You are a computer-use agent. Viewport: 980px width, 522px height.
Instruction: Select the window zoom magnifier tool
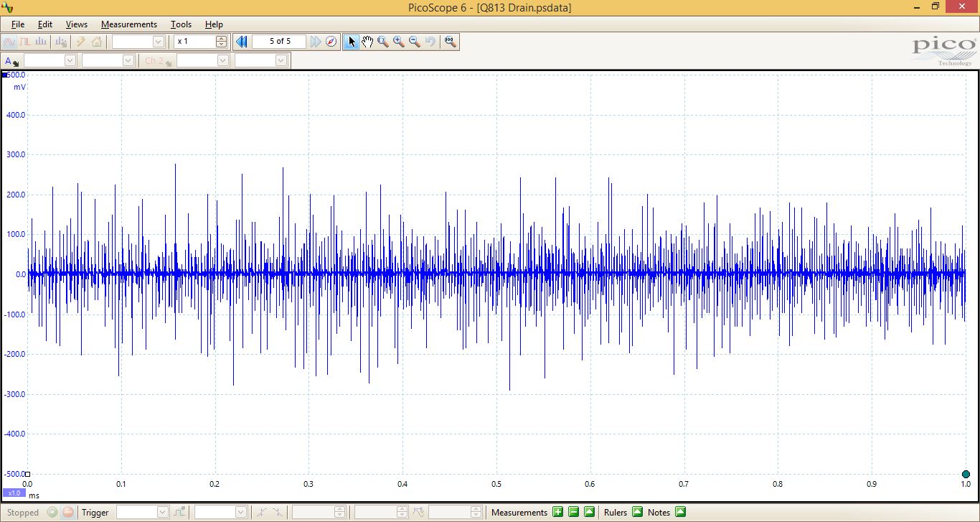click(x=383, y=42)
